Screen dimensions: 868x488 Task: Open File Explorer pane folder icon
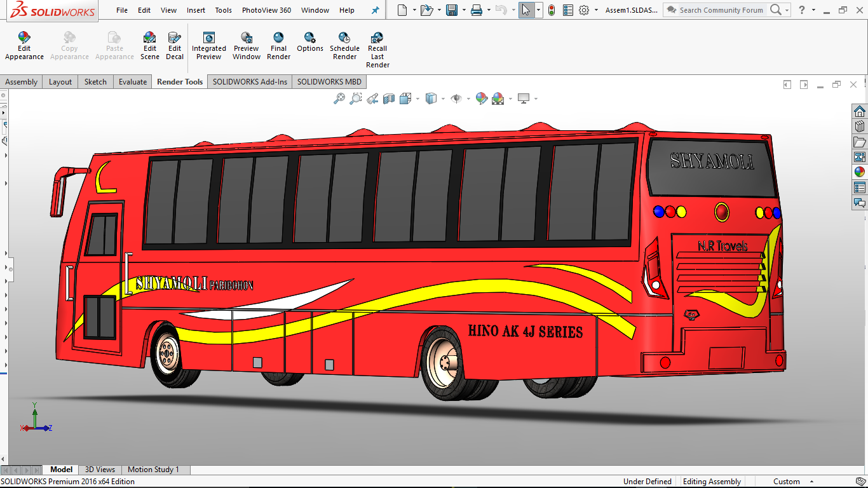click(860, 142)
